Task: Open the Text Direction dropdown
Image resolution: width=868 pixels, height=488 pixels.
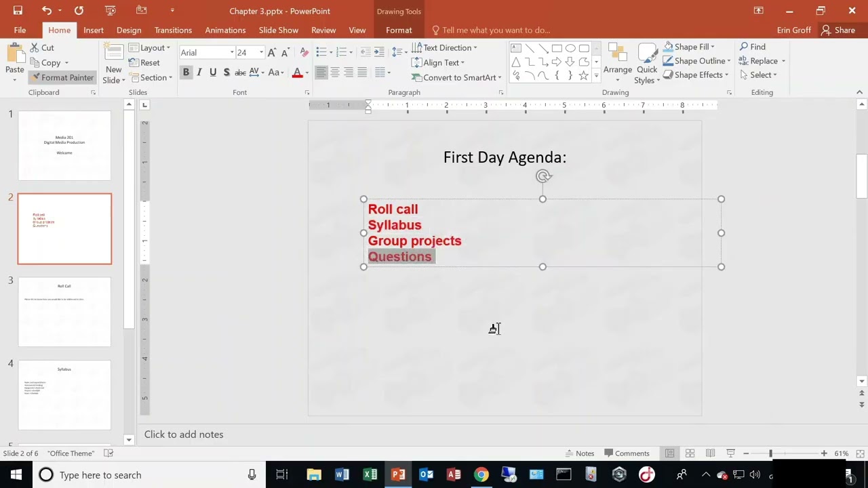Action: pyautogui.click(x=444, y=48)
